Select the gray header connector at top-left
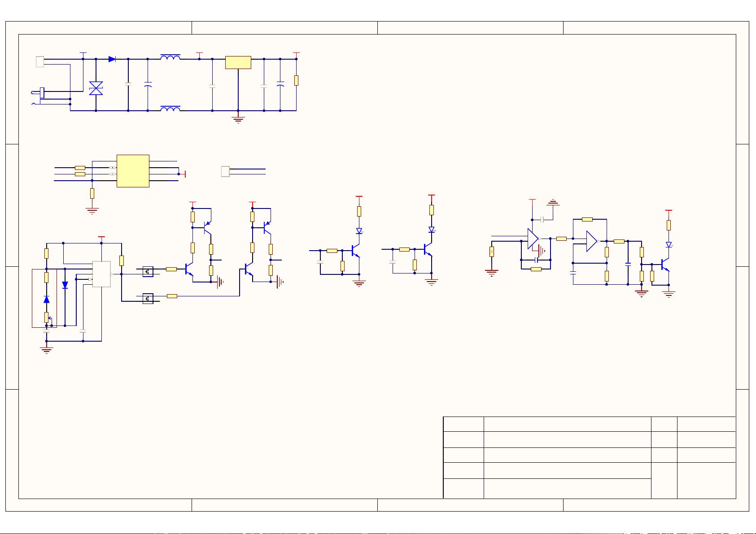 (40, 62)
